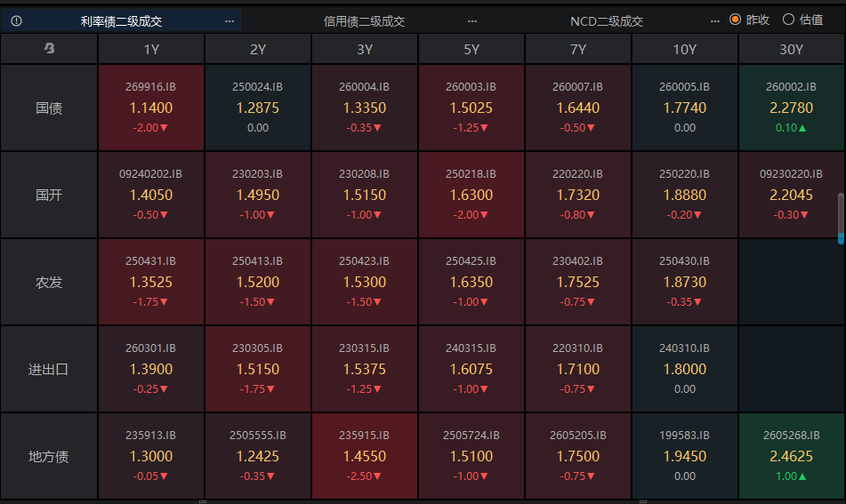The height and width of the screenshot is (504, 846).
Task: Open the more menu on 利率债二级成交 tab
Action: pos(230,20)
